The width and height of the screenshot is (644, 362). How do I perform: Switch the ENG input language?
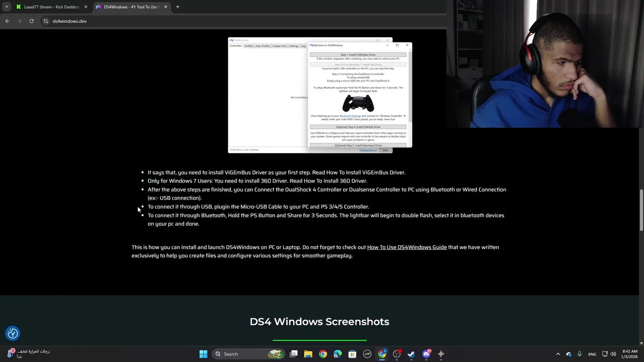[x=592, y=354]
